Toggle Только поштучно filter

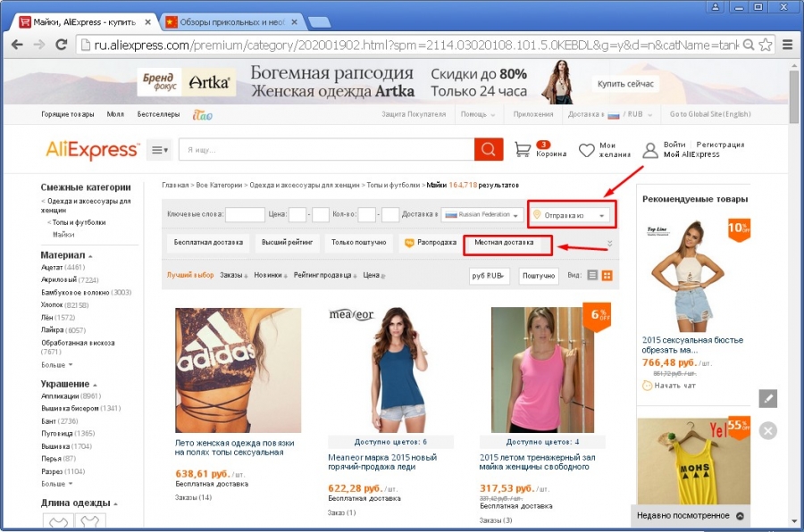point(359,243)
